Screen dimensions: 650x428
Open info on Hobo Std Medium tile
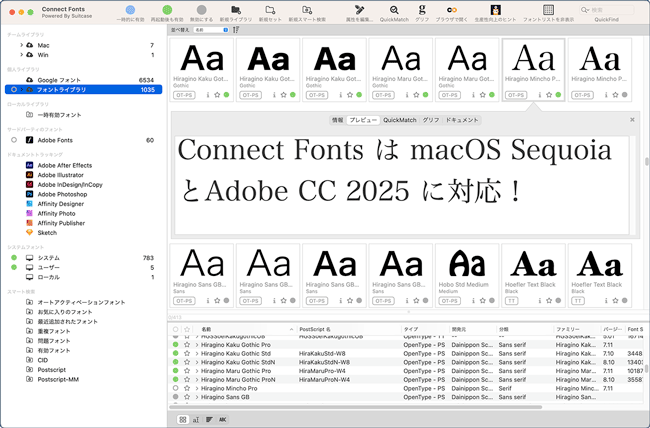pyautogui.click(x=473, y=300)
